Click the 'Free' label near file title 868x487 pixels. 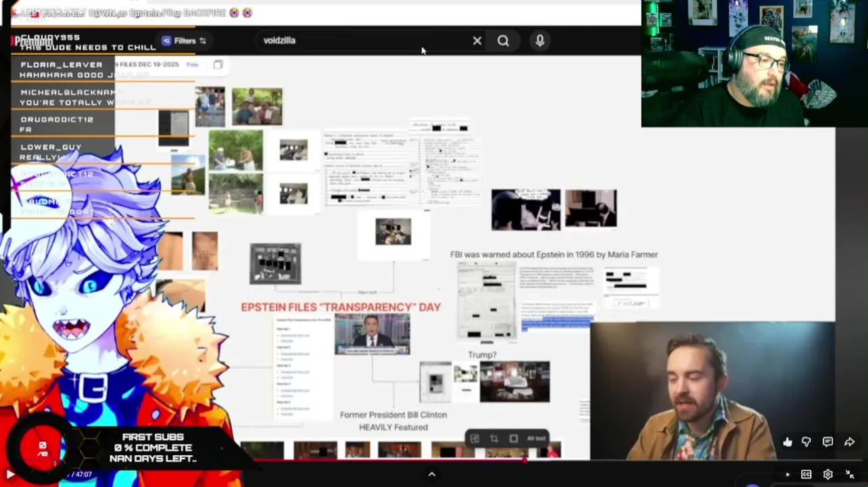click(x=193, y=65)
